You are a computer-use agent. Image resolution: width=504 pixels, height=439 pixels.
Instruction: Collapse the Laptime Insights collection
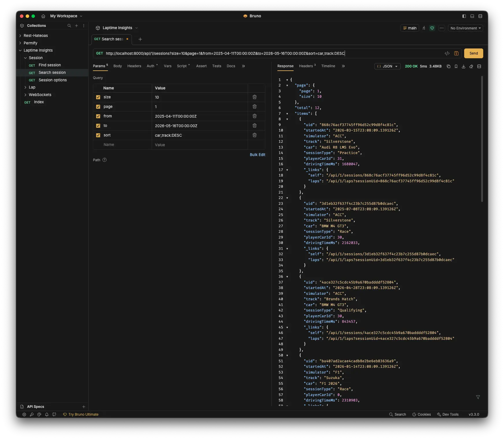tap(20, 50)
